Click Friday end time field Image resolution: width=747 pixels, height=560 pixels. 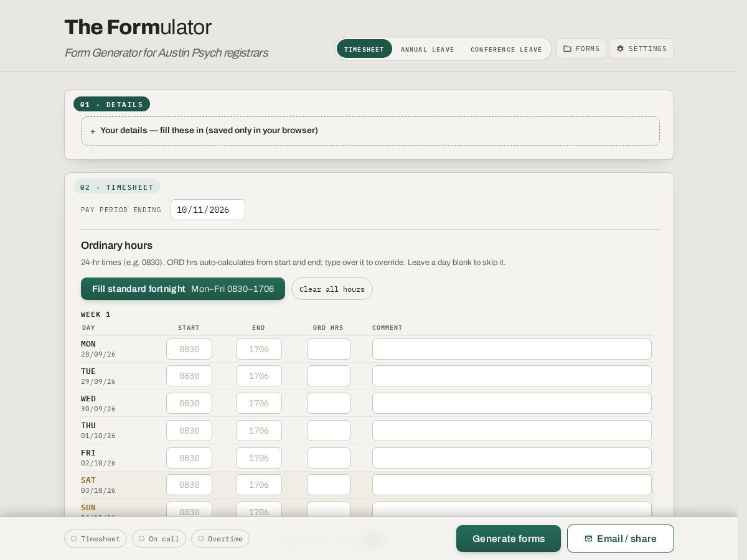point(259,458)
